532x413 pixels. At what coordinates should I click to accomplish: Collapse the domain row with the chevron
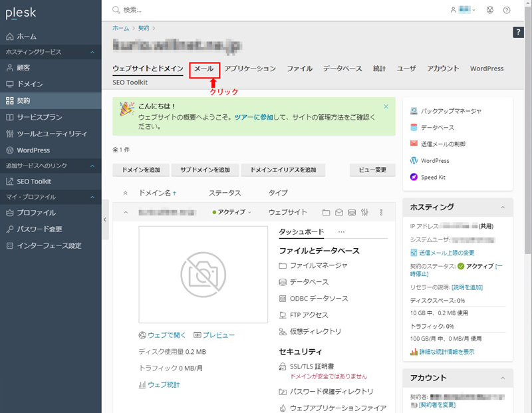pos(125,213)
